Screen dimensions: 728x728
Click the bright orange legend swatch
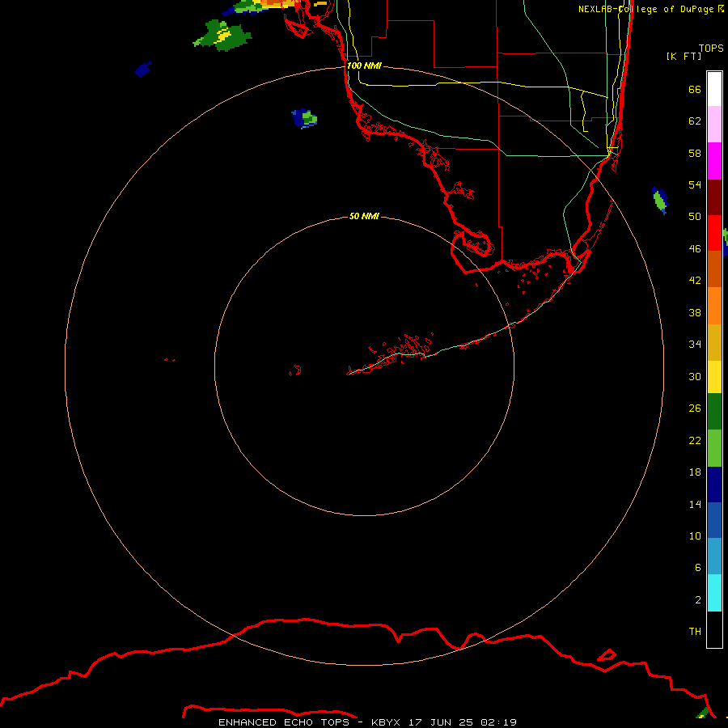point(714,306)
